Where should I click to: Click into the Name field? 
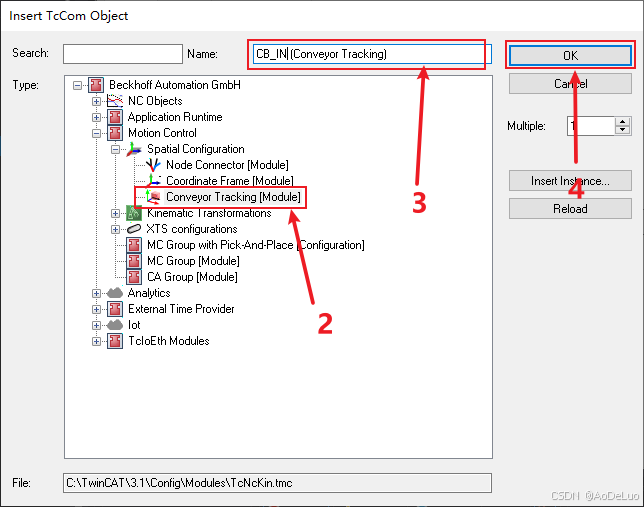372,54
